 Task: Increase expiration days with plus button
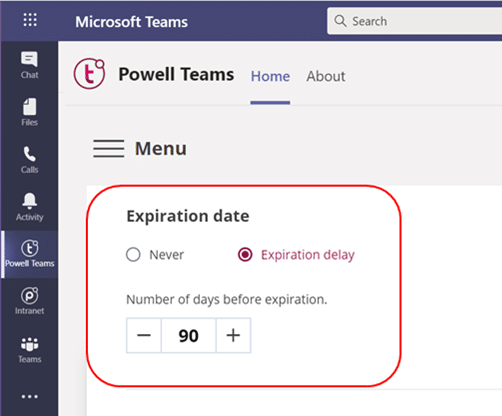[x=233, y=335]
